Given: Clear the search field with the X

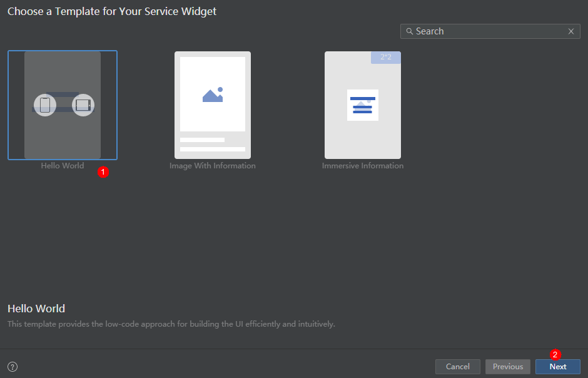Looking at the screenshot, I should click(570, 31).
